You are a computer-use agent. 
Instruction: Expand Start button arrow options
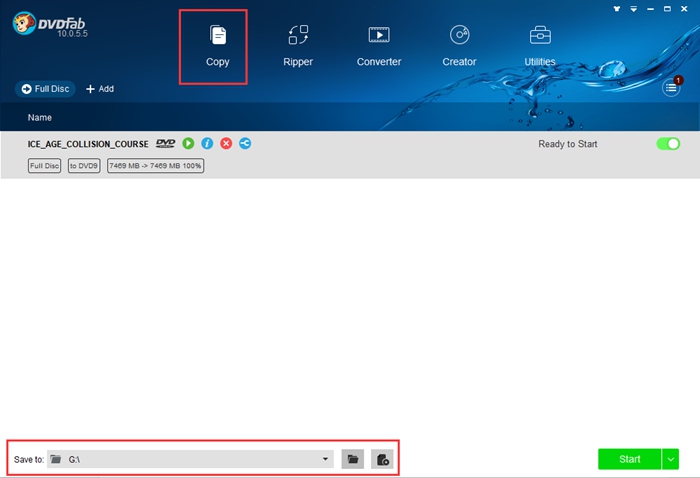pos(670,459)
